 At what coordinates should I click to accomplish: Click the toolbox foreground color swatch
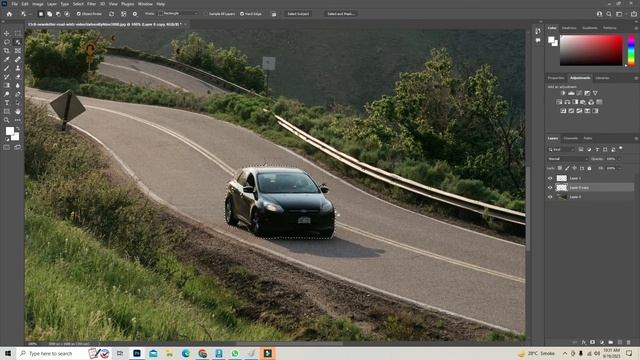click(9, 131)
